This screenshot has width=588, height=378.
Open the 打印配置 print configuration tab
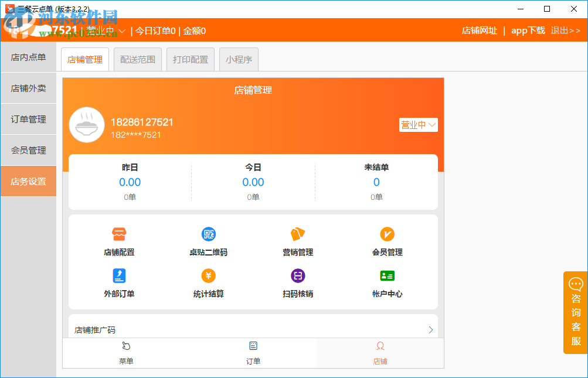tap(190, 59)
